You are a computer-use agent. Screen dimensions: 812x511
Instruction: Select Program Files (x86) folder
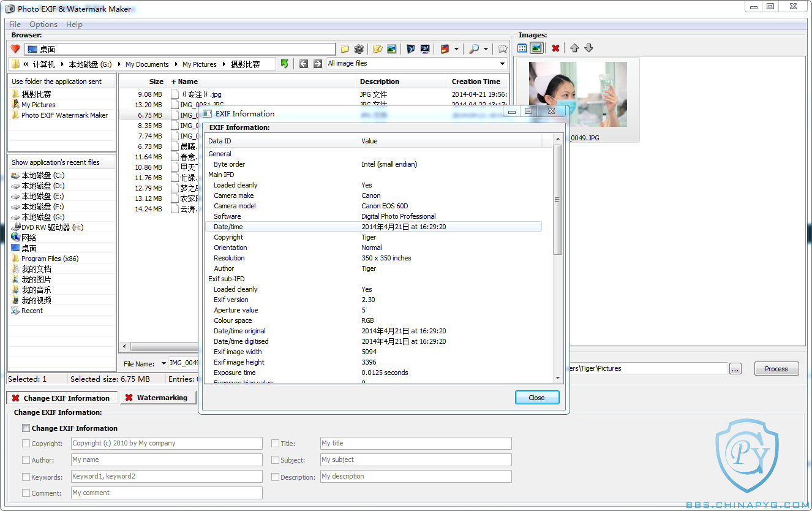(50, 259)
